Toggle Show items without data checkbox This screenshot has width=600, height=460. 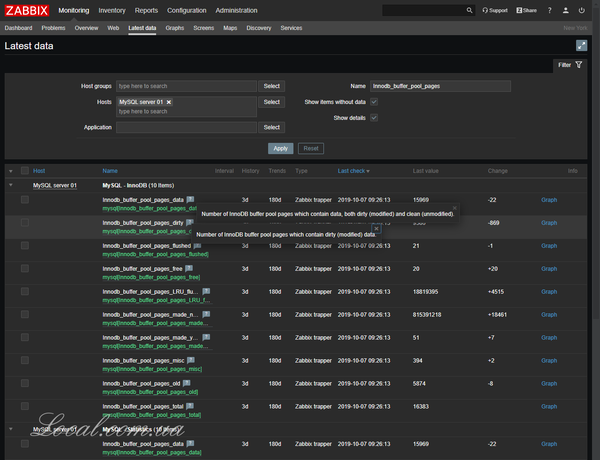tap(374, 102)
